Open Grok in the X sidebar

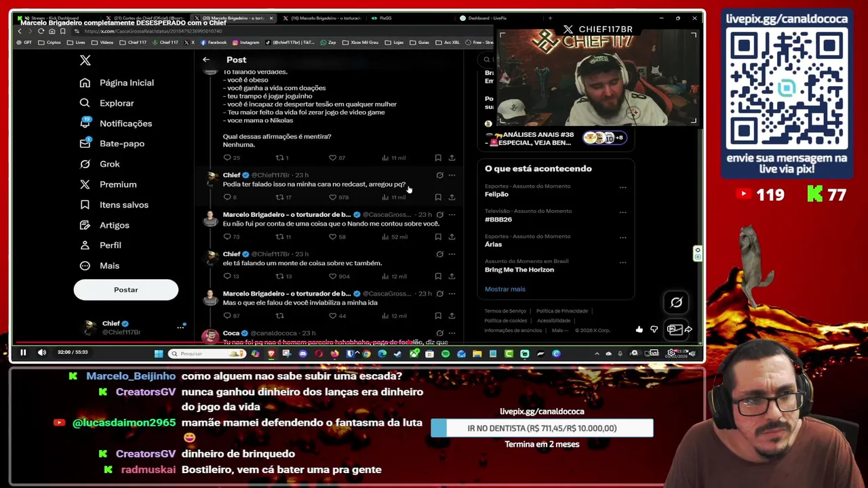pyautogui.click(x=100, y=164)
